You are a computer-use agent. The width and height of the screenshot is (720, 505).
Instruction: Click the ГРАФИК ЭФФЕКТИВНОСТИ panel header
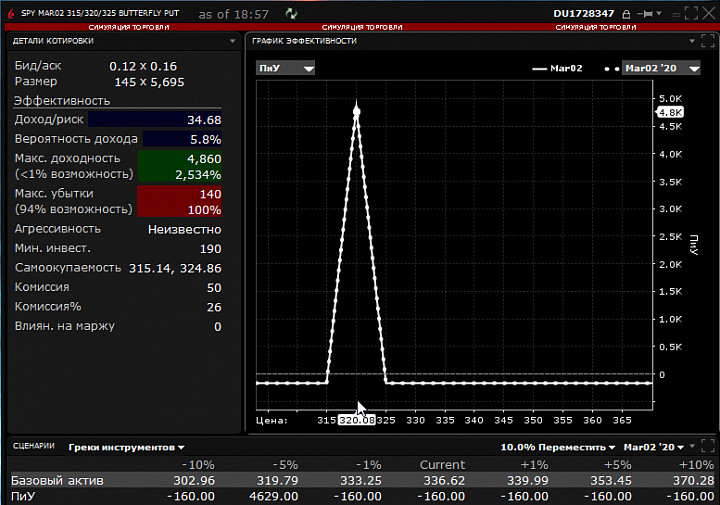pos(304,41)
